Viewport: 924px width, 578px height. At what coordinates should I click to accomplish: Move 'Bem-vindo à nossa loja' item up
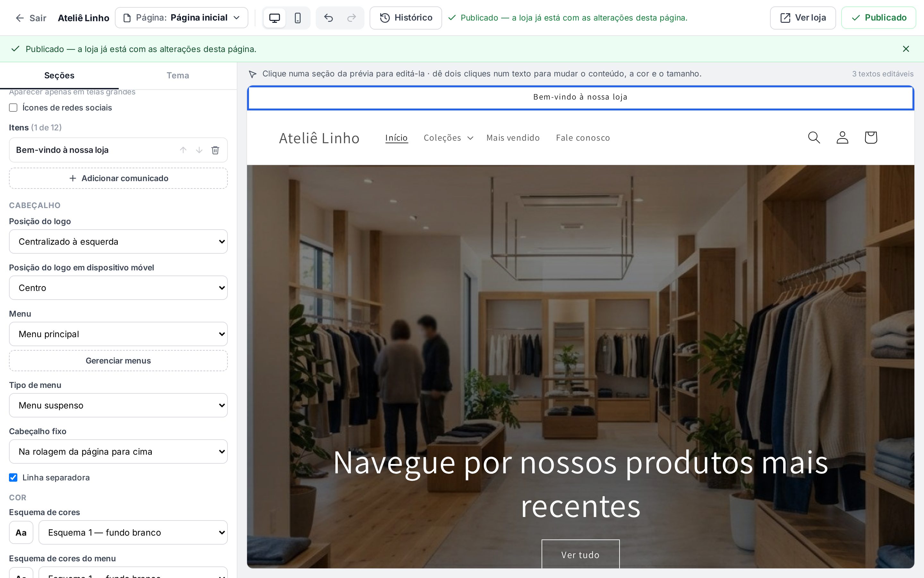pyautogui.click(x=183, y=150)
